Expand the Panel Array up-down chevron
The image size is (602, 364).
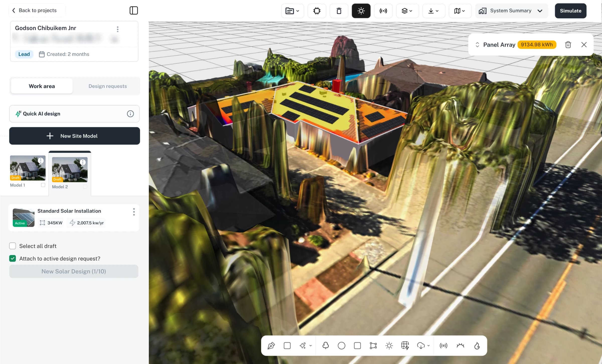pyautogui.click(x=477, y=45)
